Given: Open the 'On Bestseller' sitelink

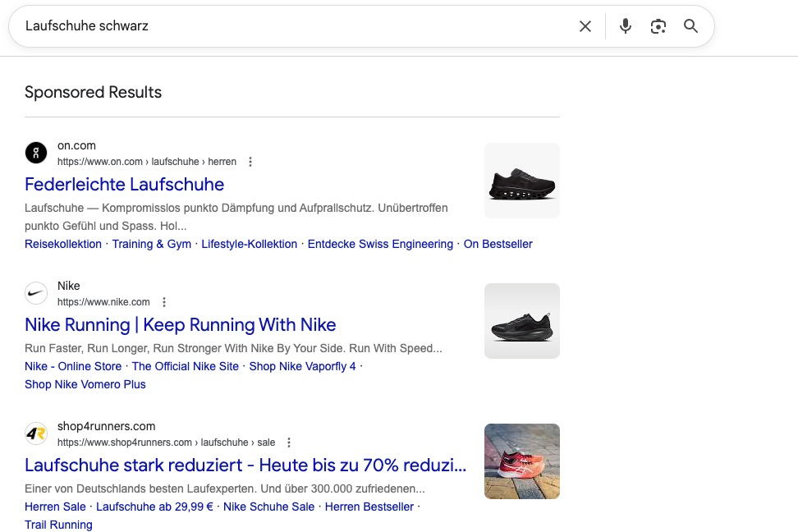Looking at the screenshot, I should pos(498,245).
